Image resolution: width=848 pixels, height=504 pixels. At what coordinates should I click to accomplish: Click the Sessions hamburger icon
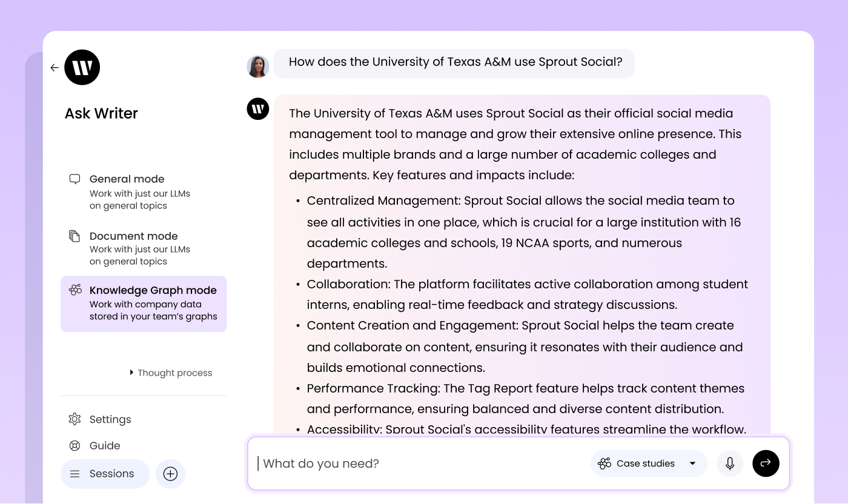point(75,474)
